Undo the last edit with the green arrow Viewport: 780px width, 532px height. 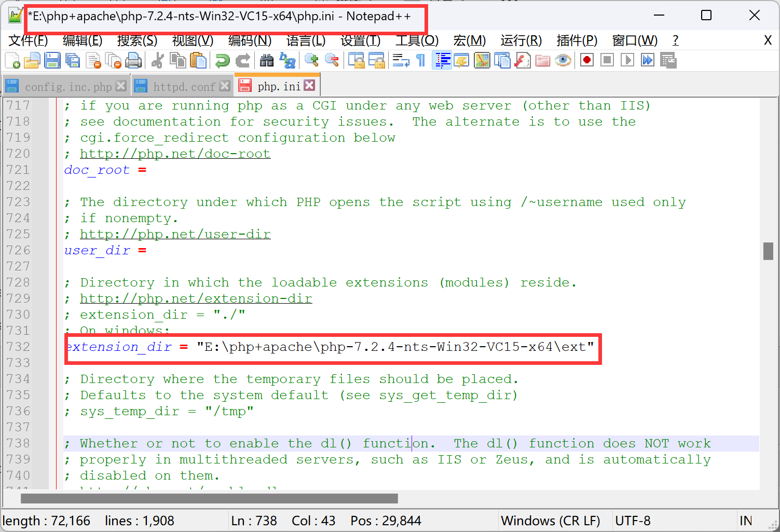click(222, 61)
